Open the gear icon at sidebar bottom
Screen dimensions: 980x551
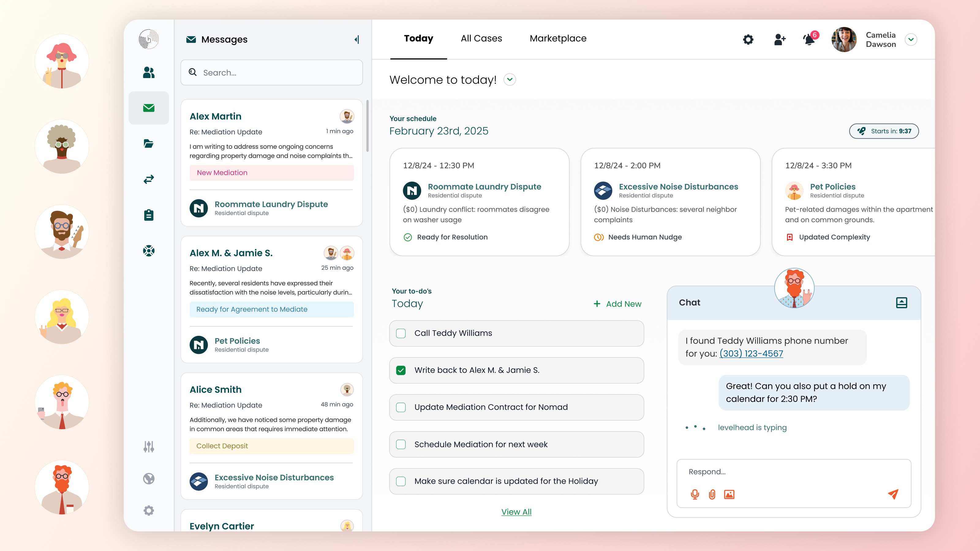tap(149, 510)
